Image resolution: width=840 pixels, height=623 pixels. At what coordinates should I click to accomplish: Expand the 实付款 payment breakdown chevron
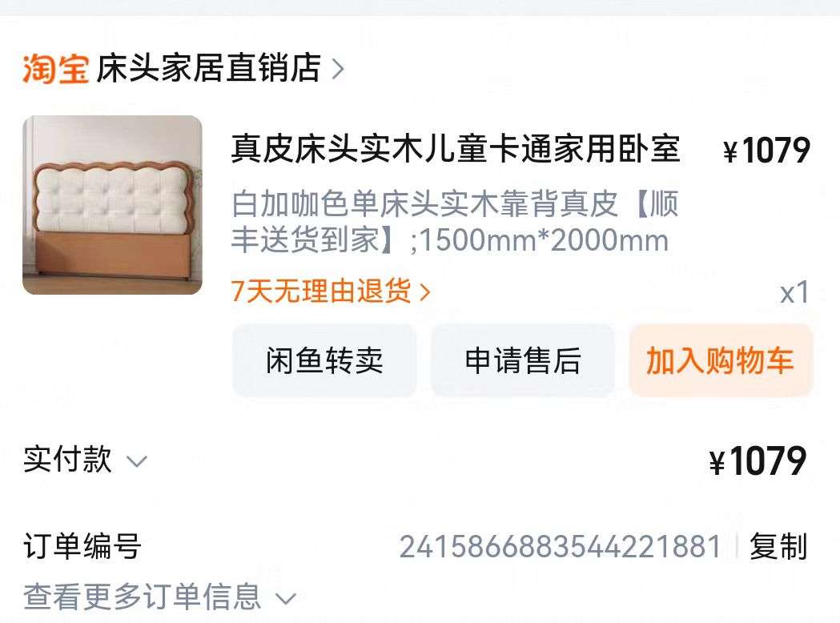click(x=137, y=461)
